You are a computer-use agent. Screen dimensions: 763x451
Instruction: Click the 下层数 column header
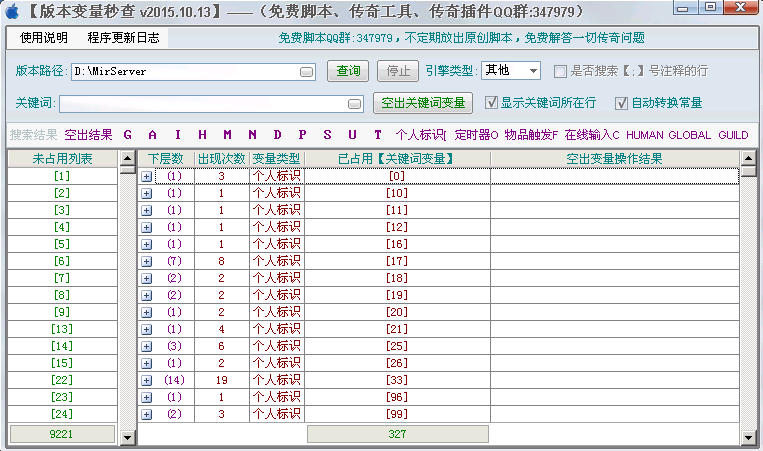pos(166,159)
